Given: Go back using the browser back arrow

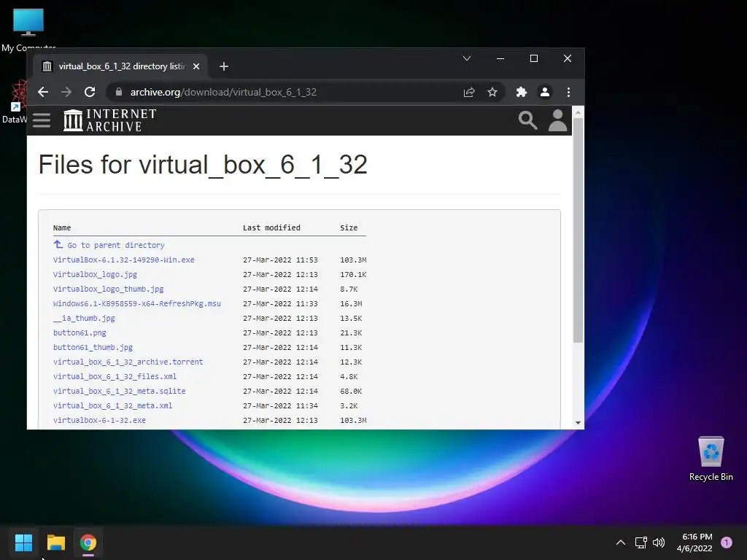Looking at the screenshot, I should point(43,92).
